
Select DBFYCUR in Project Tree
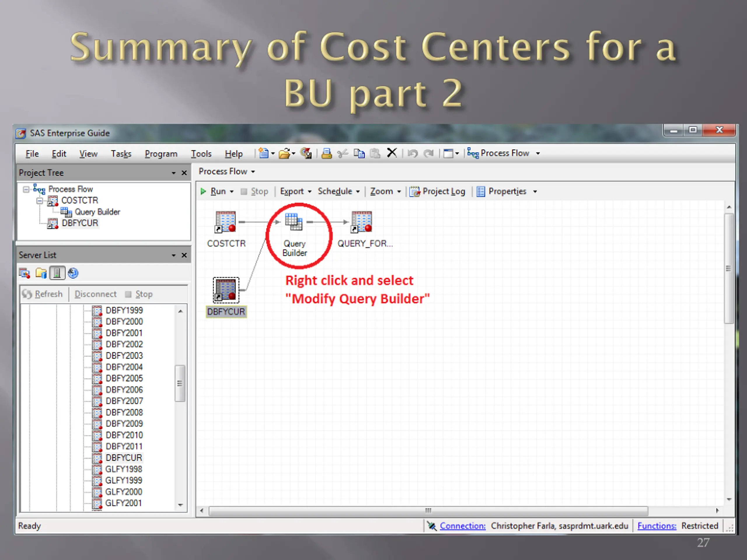point(80,223)
